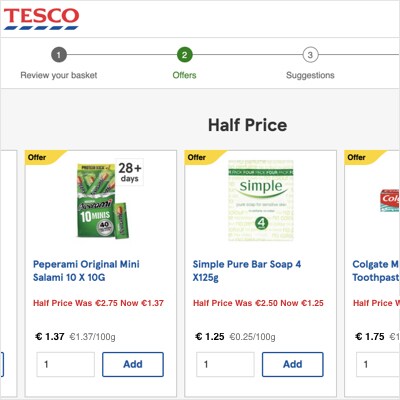Click the Tesco logo

point(41,19)
